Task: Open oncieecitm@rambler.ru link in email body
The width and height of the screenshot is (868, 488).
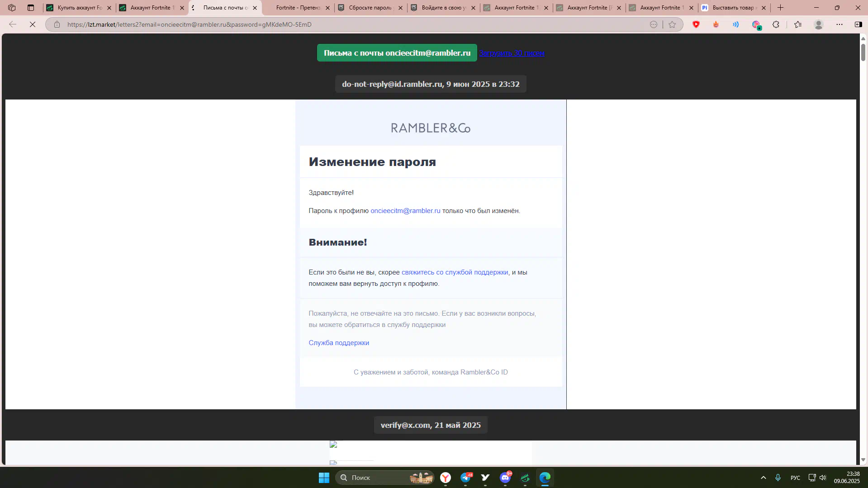Action: point(405,211)
